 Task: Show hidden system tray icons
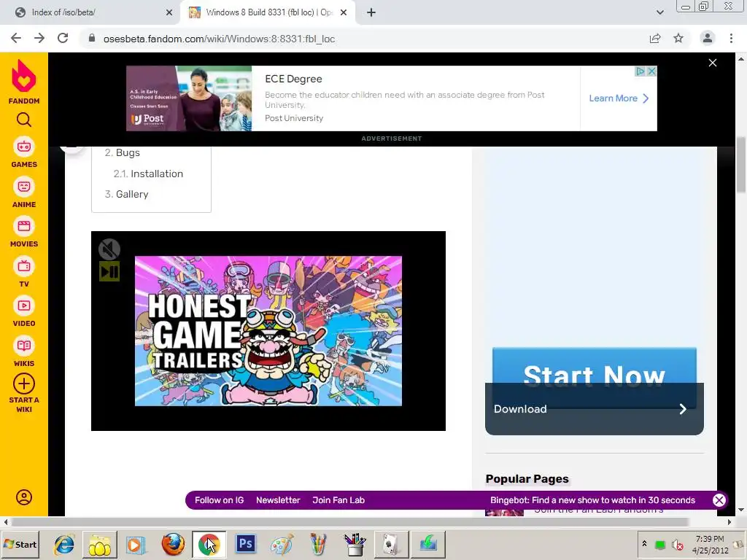(644, 543)
